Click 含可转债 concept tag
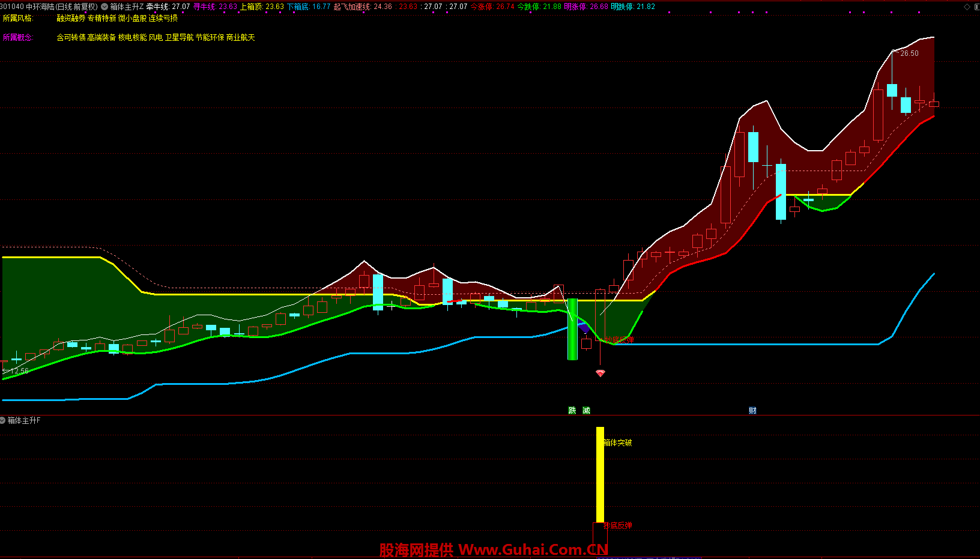This screenshot has width=980, height=559. pos(71,37)
